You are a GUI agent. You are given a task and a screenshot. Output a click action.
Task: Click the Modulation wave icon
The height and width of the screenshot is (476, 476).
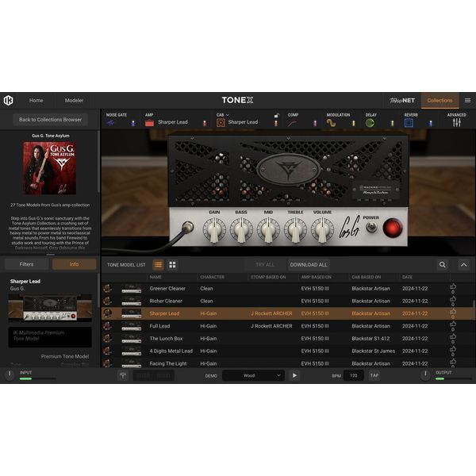tap(331, 123)
